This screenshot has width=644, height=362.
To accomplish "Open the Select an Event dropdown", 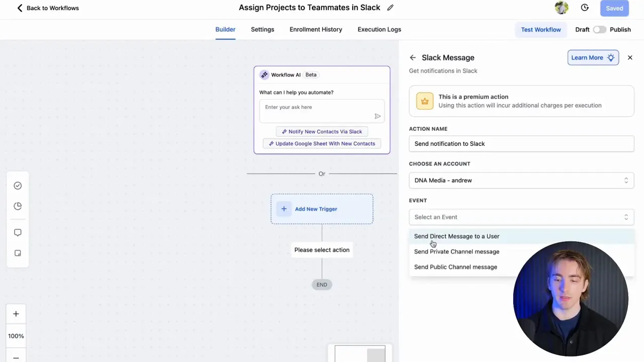I will [521, 217].
